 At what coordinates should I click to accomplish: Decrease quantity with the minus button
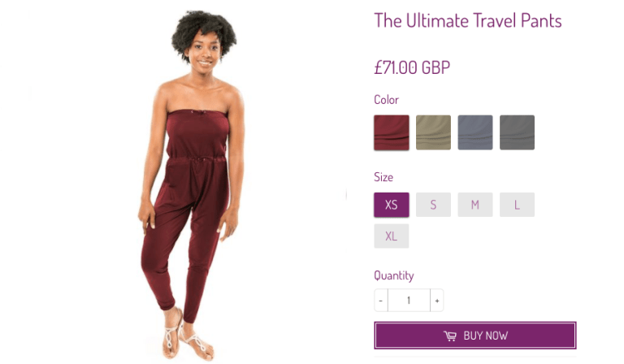pyautogui.click(x=381, y=301)
